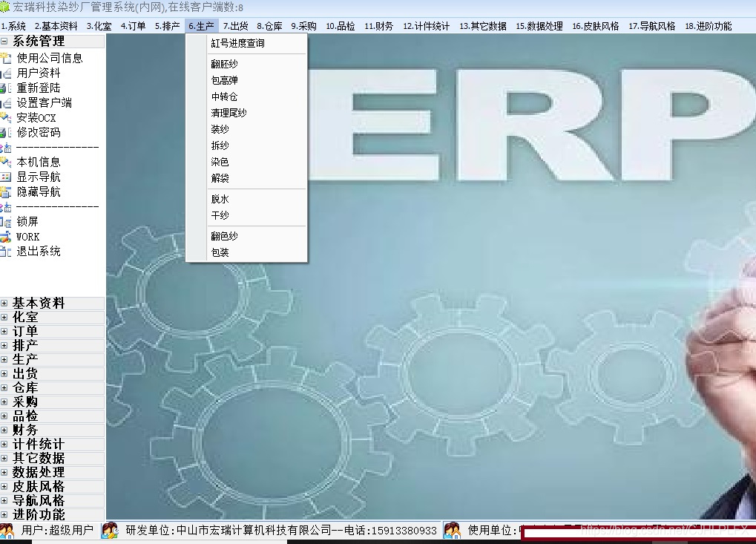Expand the 其它数据 sidebar section
The height and width of the screenshot is (544, 756).
pyautogui.click(x=4, y=458)
